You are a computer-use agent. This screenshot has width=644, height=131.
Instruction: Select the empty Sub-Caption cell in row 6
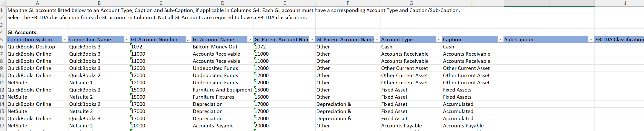(549, 47)
